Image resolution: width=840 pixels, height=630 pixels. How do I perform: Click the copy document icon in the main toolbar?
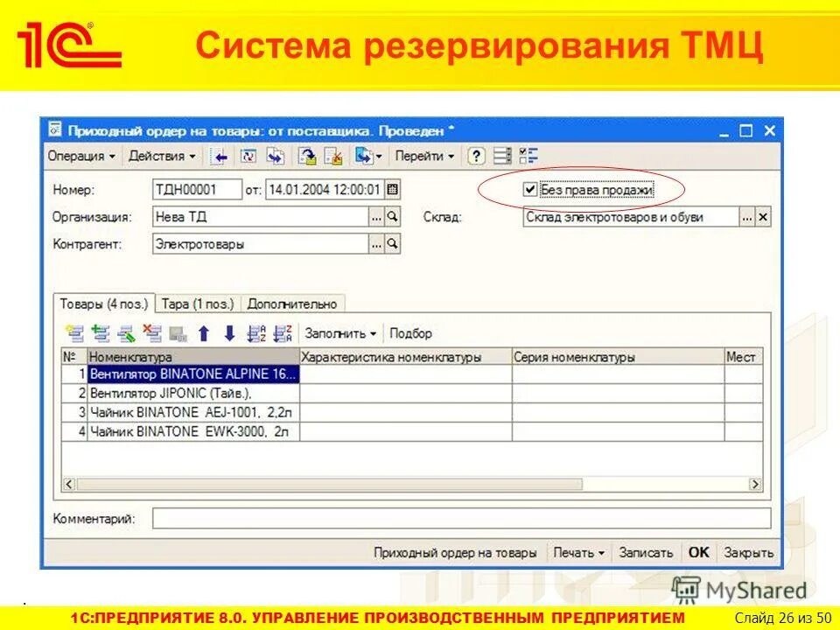276,157
